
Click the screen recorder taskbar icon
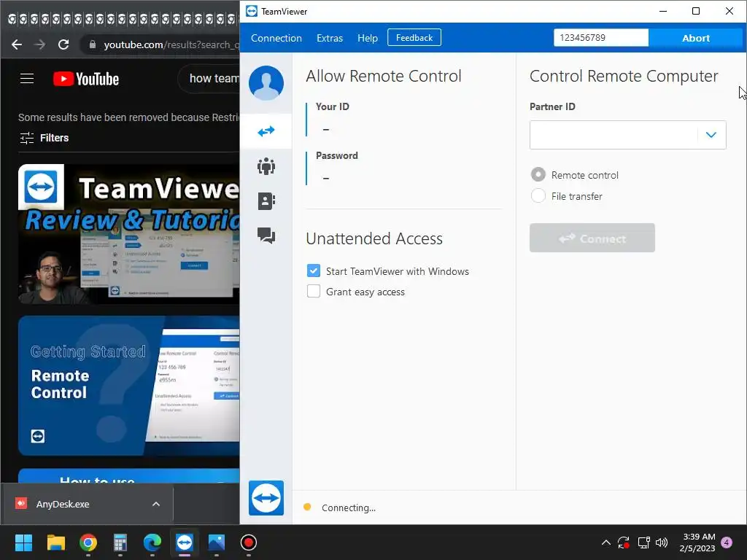(x=249, y=542)
